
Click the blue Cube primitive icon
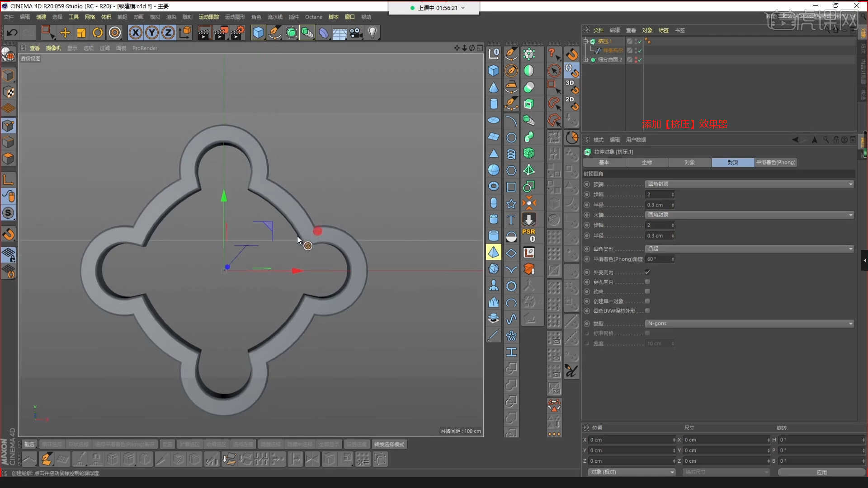[x=258, y=33]
